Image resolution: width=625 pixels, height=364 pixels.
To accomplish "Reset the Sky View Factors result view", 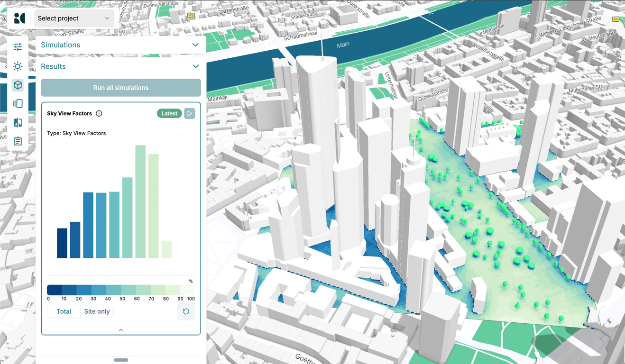I will [x=186, y=311].
